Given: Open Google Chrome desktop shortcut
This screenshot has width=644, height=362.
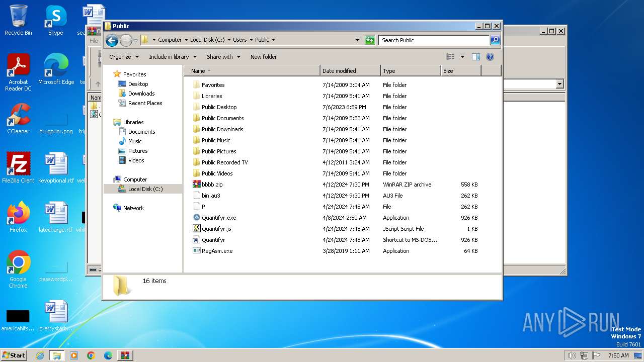Looking at the screenshot, I should (18, 269).
